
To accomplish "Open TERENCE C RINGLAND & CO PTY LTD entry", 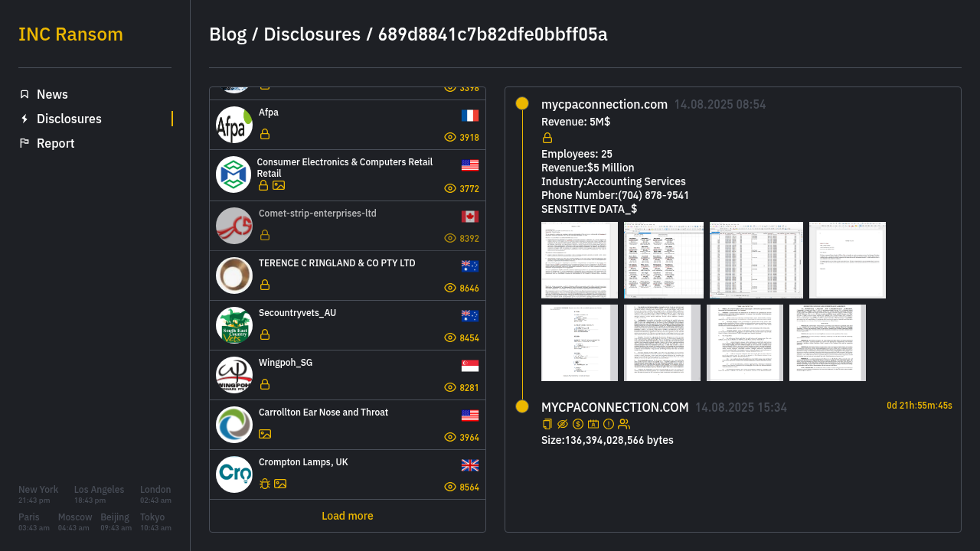I will coord(348,275).
